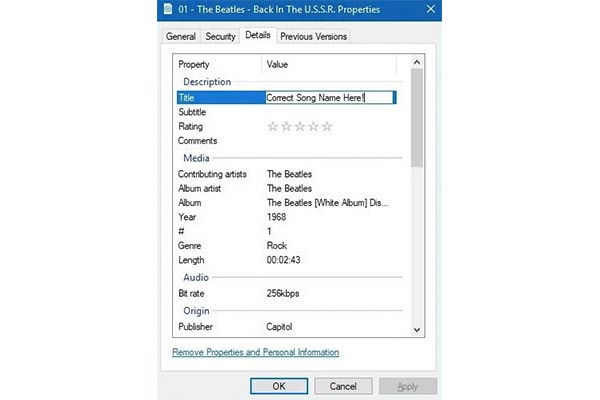The image size is (600, 400).
Task: Click the file icon in the title bar
Action: click(168, 9)
